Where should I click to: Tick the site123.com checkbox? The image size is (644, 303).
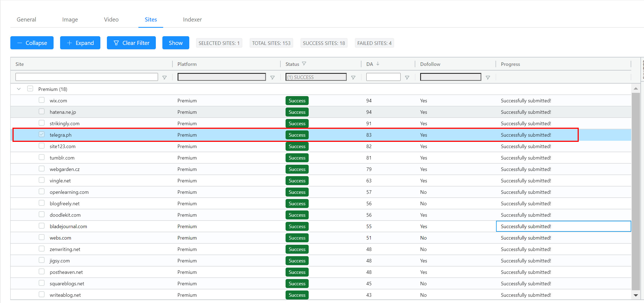42,146
